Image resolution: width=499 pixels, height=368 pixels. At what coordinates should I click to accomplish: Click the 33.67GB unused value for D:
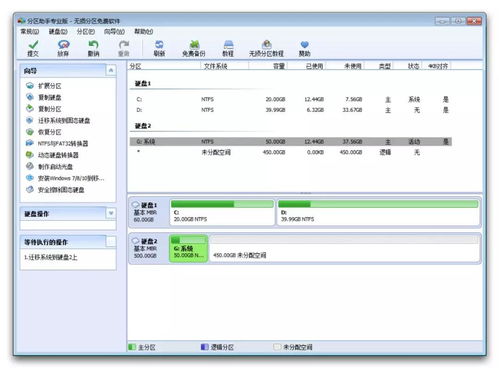click(x=352, y=110)
